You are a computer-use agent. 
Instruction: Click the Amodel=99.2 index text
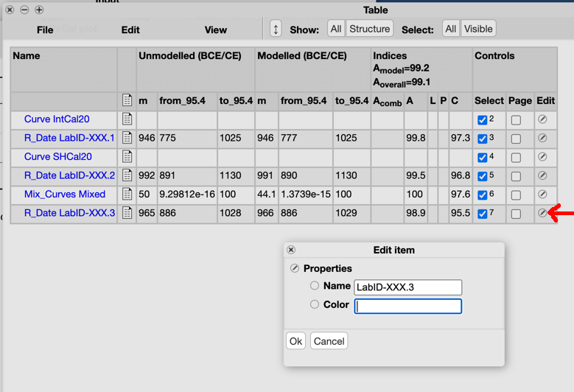401,69
